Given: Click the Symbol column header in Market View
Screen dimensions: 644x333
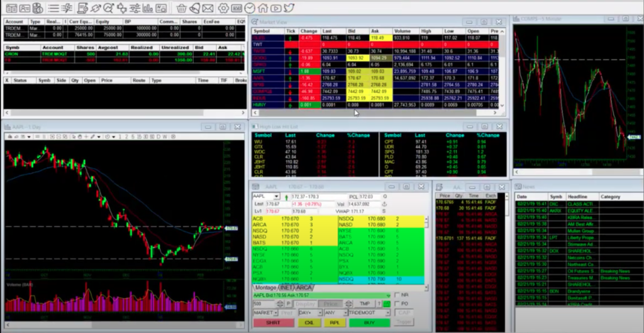Looking at the screenshot, I should 268,31.
